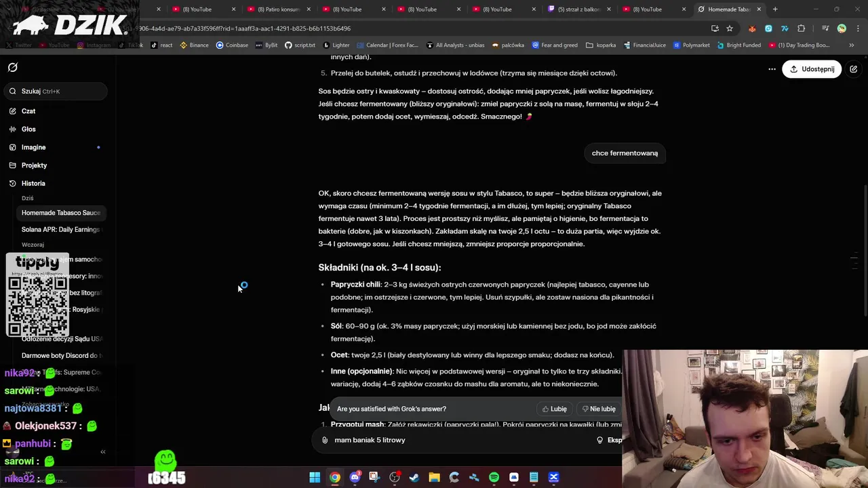Open the Homemade Tabasco Sauce chat

(x=61, y=213)
